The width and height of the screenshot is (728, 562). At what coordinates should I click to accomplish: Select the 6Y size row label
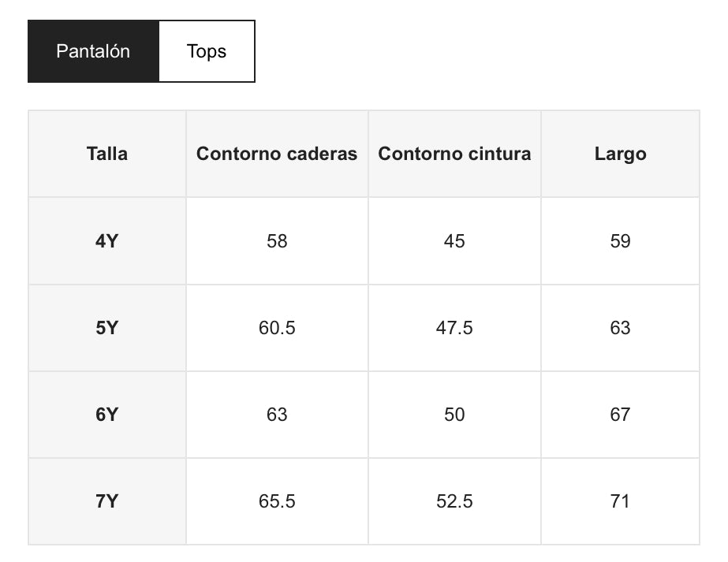pyautogui.click(x=107, y=415)
